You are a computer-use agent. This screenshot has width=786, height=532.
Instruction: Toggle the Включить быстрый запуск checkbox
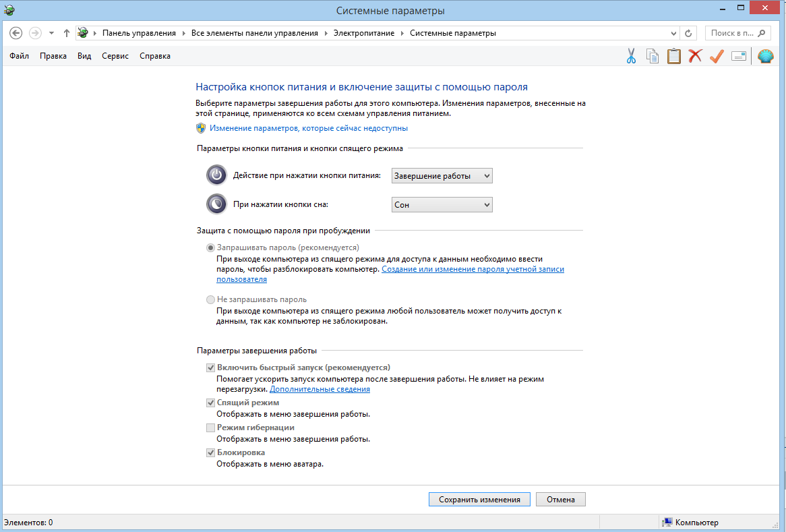[211, 368]
